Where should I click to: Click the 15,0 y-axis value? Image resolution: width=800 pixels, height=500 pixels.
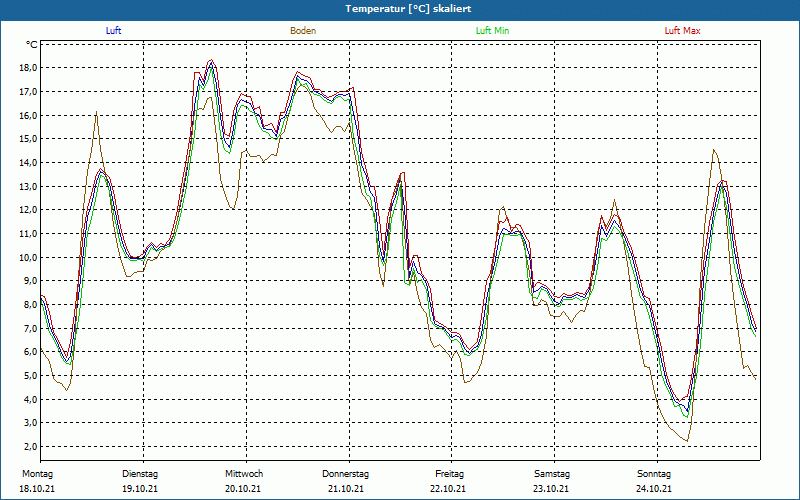[29, 139]
